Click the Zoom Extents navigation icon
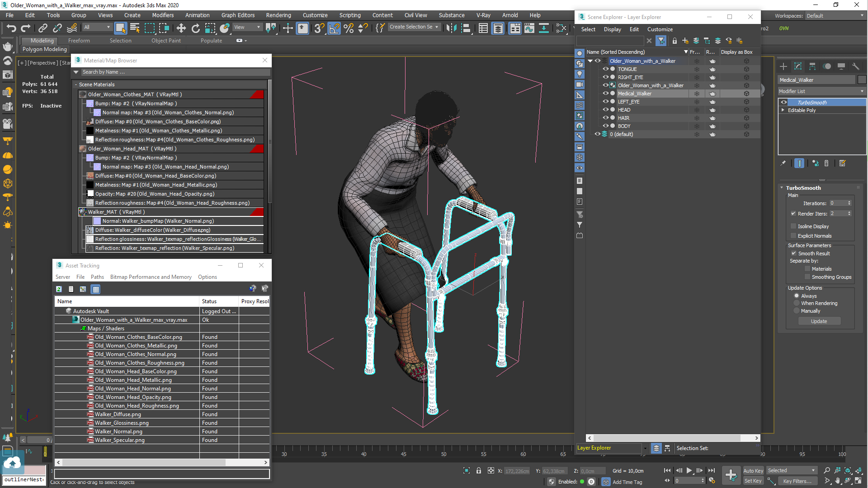Image resolution: width=868 pixels, height=488 pixels. 848,471
